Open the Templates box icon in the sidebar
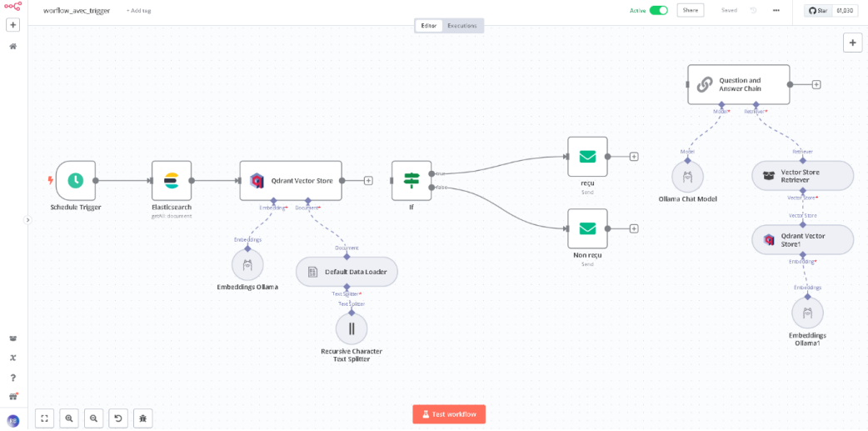Screen dimensions: 868x431 pos(13,339)
